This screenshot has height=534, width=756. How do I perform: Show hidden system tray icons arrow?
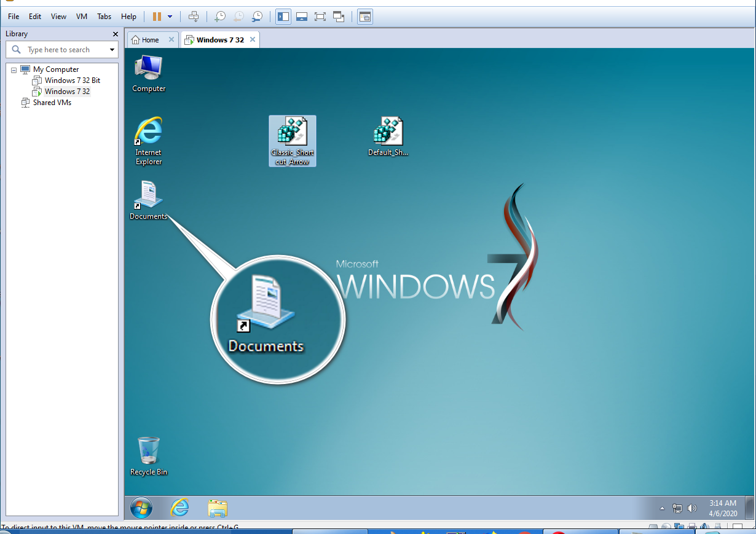pyautogui.click(x=662, y=508)
